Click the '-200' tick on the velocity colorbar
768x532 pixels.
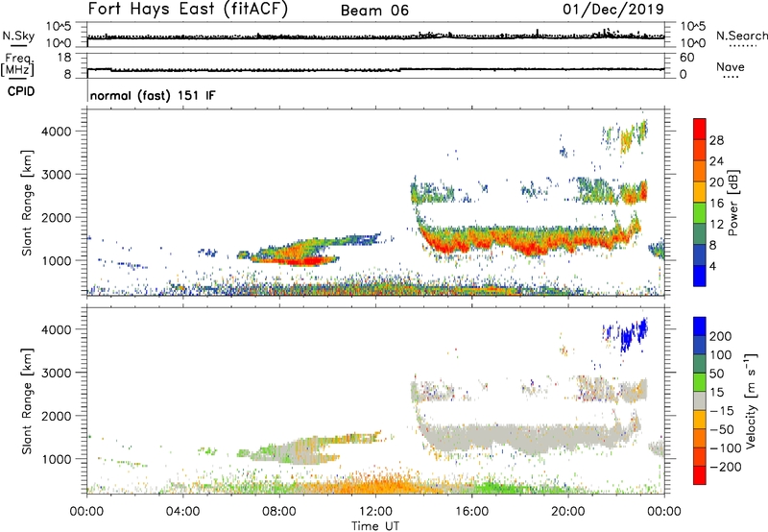click(x=726, y=467)
